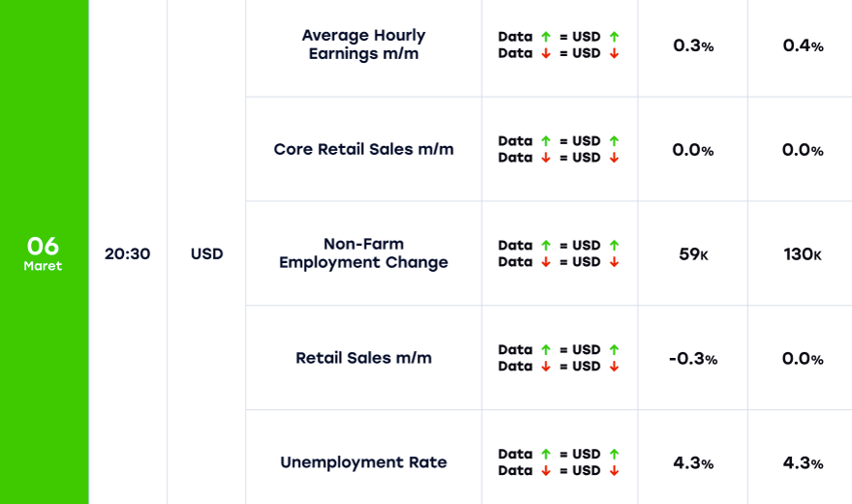Viewport: 852px width, 504px height.
Task: Click the 59K Non-Farm value
Action: pyautogui.click(x=693, y=254)
